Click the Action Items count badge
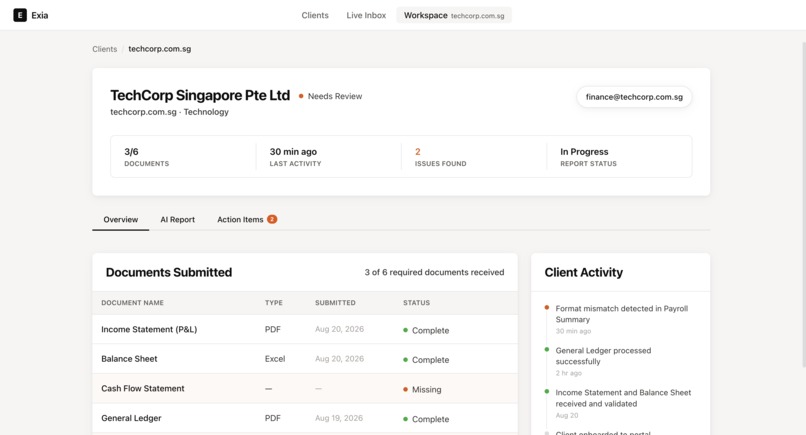Screen dimensions: 806x435 pos(272,219)
